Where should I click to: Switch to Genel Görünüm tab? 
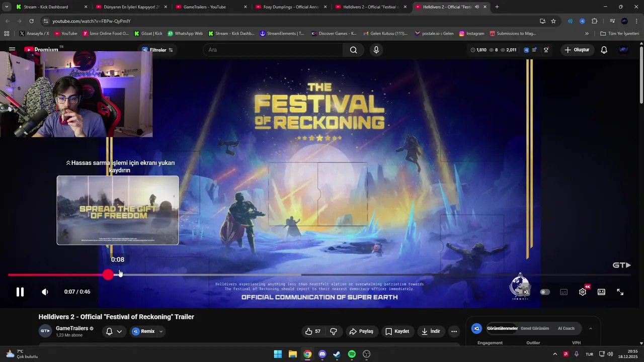point(534,328)
